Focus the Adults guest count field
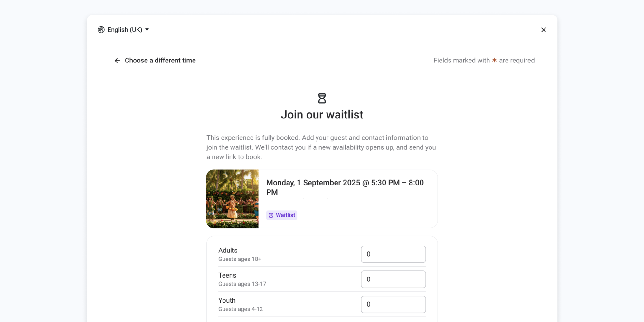Image resolution: width=644 pixels, height=322 pixels. coord(393,254)
